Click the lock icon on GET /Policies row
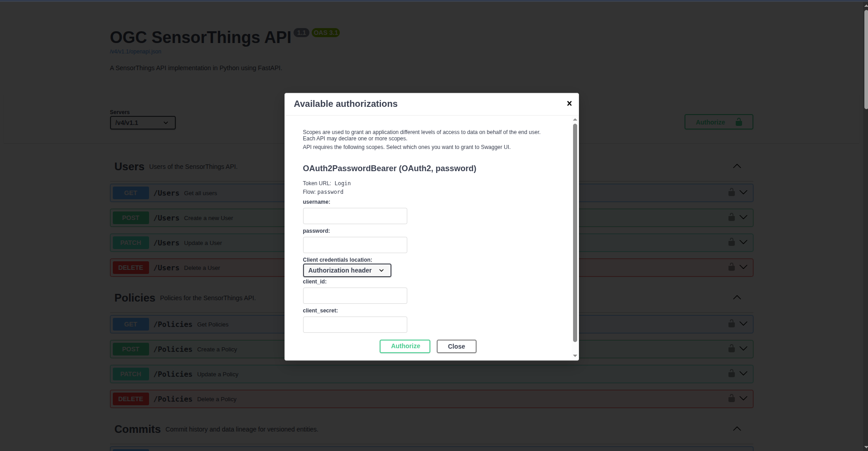This screenshot has height=451, width=868. coord(731,324)
